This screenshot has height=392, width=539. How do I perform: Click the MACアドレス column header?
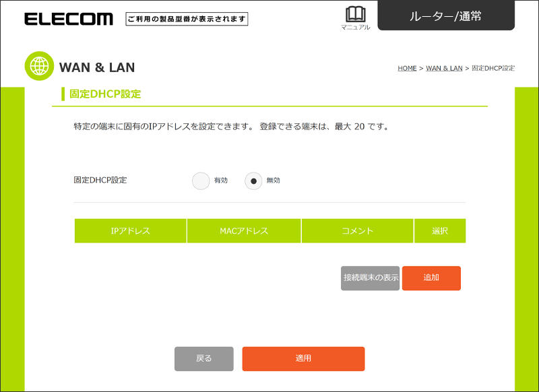click(244, 231)
